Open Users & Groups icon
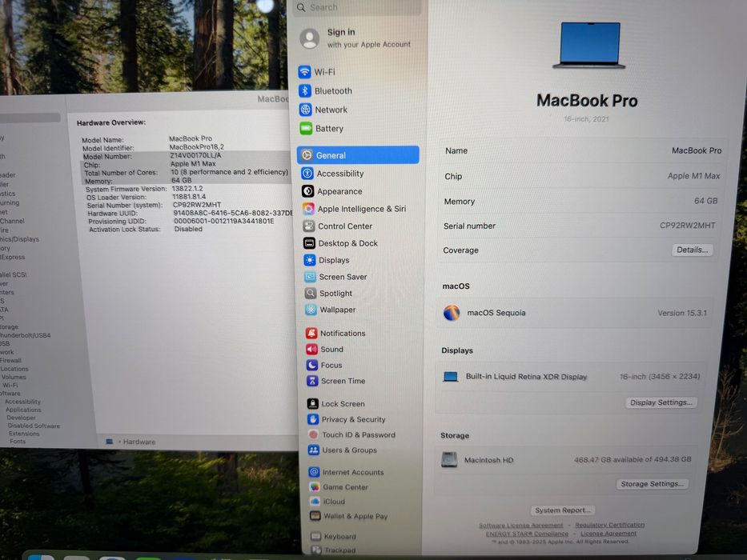747x560 pixels. (x=314, y=450)
